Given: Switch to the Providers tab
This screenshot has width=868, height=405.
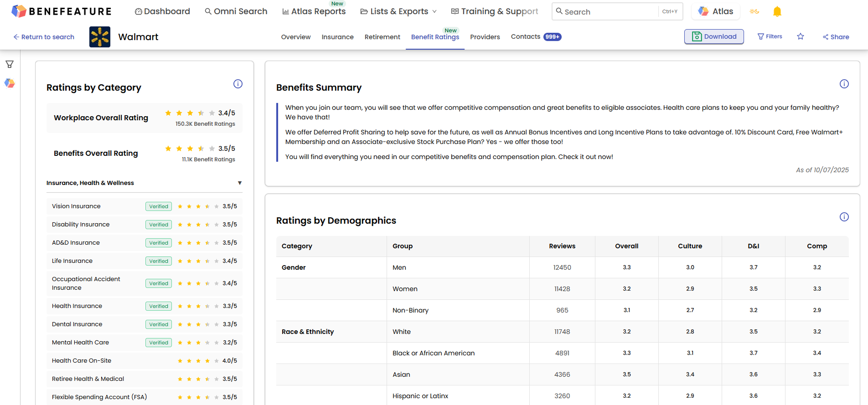Looking at the screenshot, I should point(485,37).
